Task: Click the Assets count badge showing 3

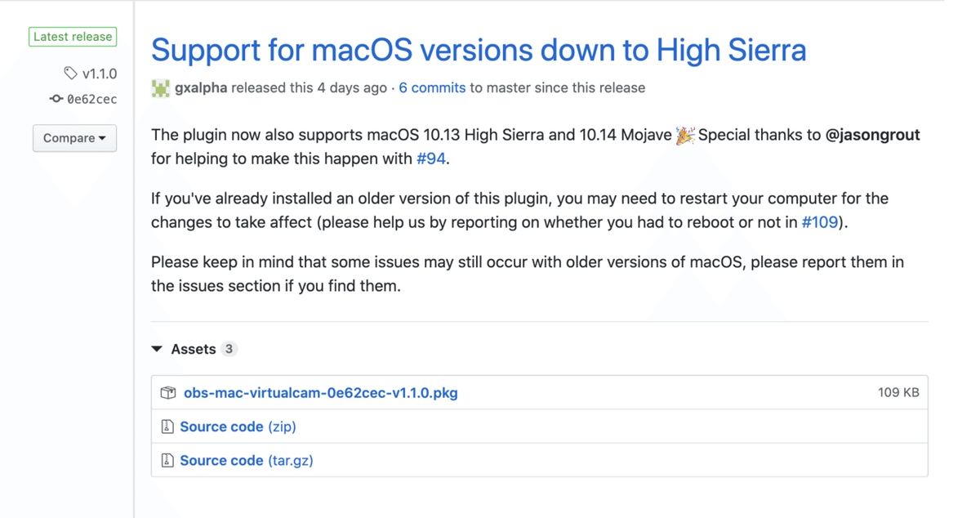Action: [229, 349]
